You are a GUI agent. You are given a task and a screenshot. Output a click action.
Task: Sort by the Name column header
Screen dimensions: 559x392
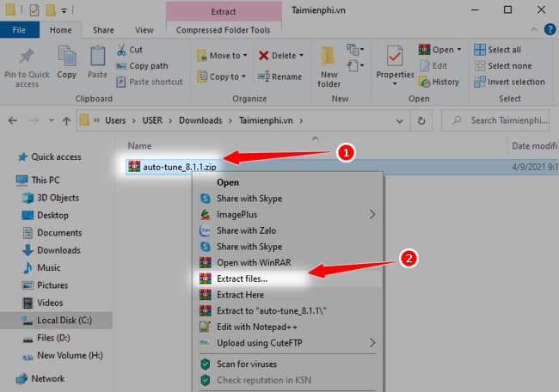139,146
